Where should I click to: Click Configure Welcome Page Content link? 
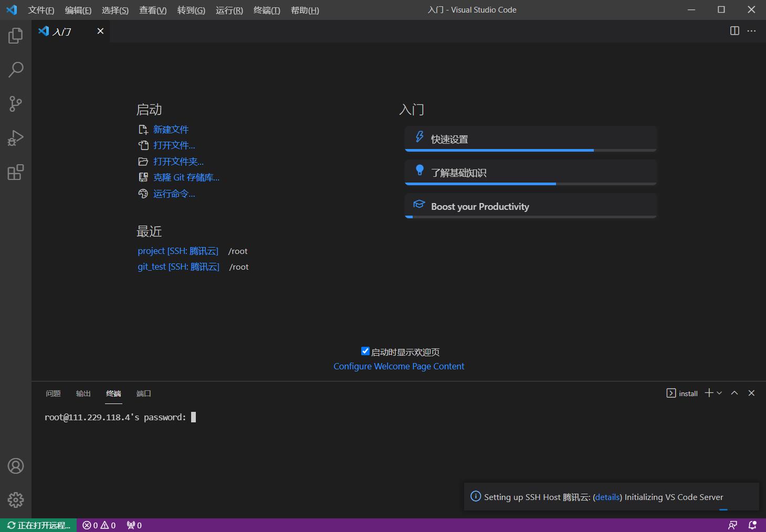pyautogui.click(x=399, y=366)
